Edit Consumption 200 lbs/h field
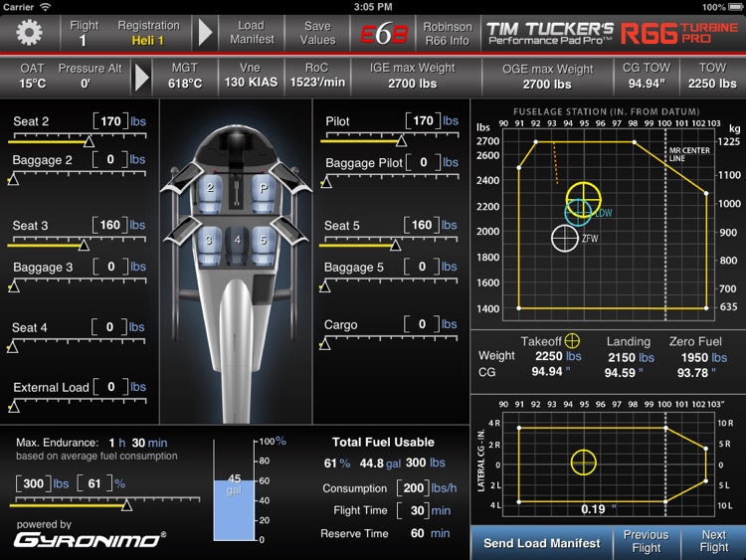Image resolution: width=746 pixels, height=560 pixels. pyautogui.click(x=413, y=487)
